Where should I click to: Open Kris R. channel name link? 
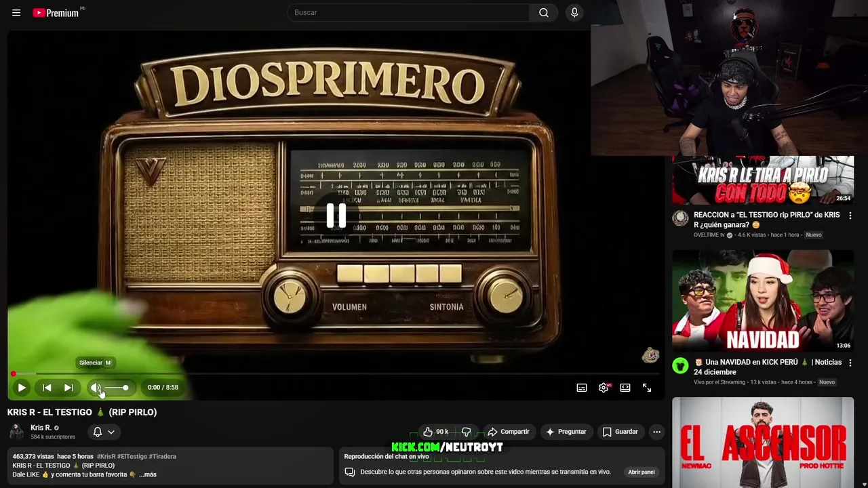[x=41, y=428]
